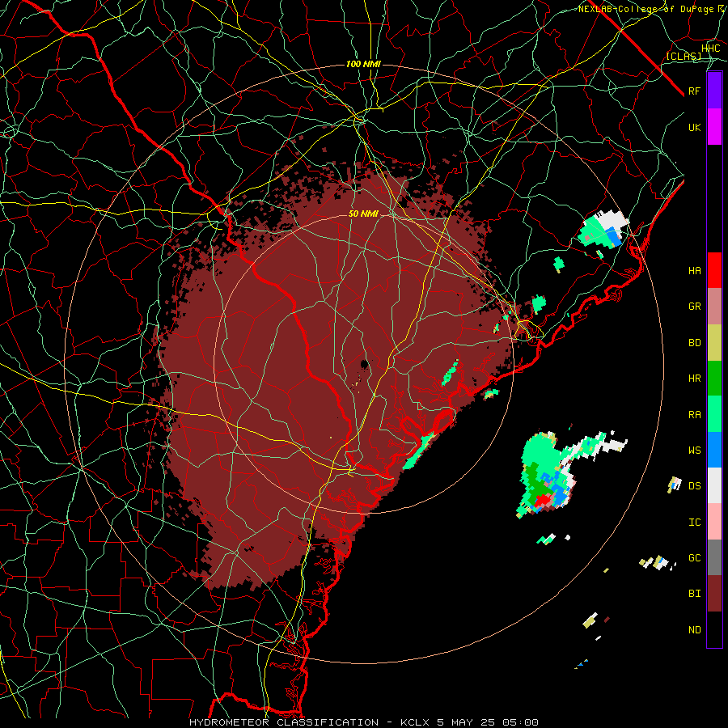
Task: Click the "5 MAY 25 05:00" timestamp
Action: pyautogui.click(x=488, y=722)
